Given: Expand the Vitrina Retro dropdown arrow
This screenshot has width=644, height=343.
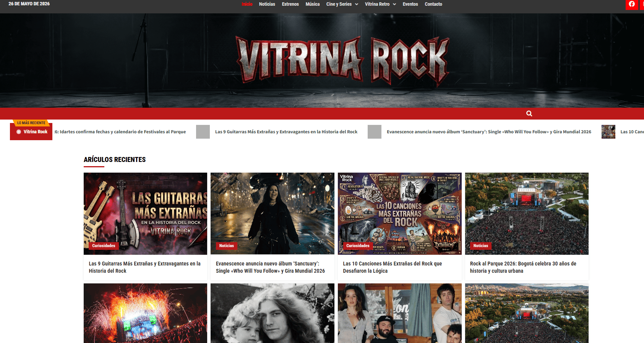Looking at the screenshot, I should (x=394, y=4).
